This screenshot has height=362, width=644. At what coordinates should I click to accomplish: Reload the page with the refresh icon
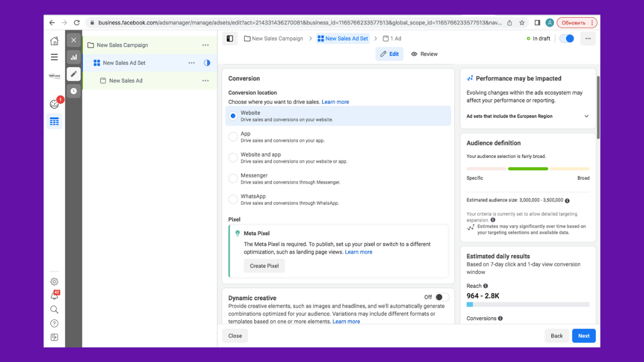coord(77,23)
